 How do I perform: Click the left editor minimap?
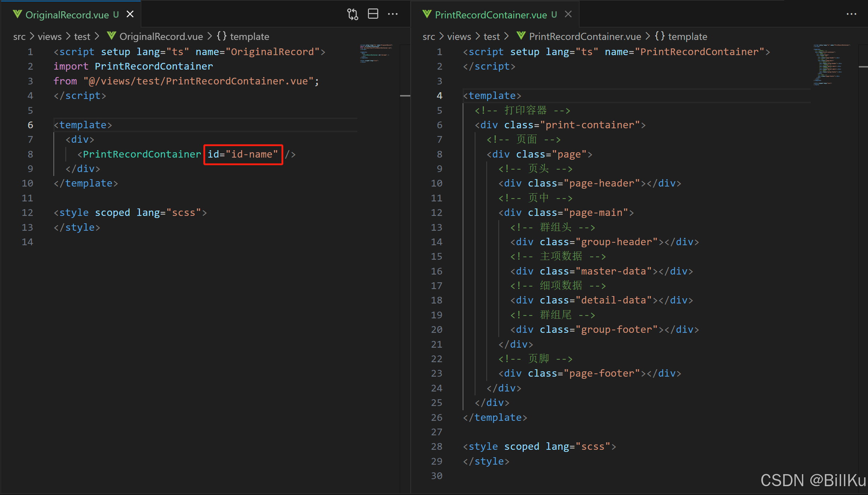click(376, 53)
